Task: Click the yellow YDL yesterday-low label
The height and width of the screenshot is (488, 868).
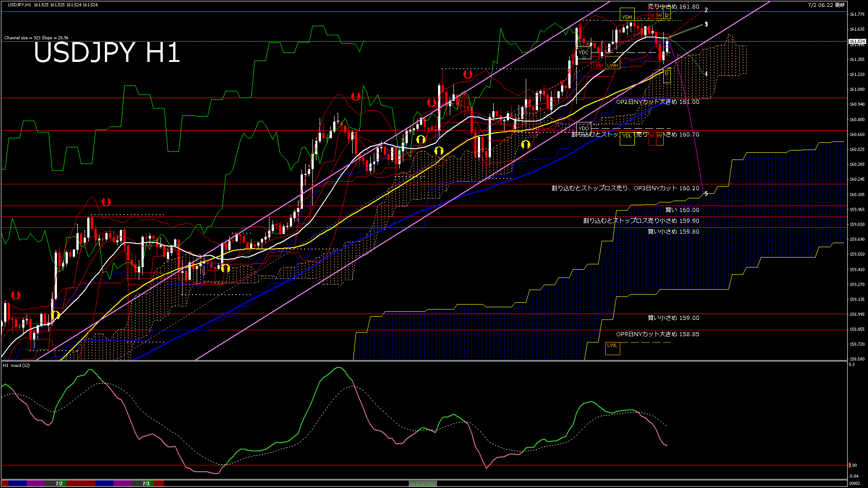Action: [x=627, y=136]
